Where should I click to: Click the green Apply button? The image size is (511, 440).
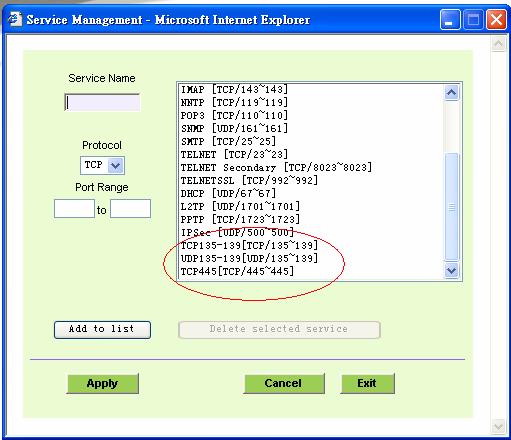click(102, 383)
